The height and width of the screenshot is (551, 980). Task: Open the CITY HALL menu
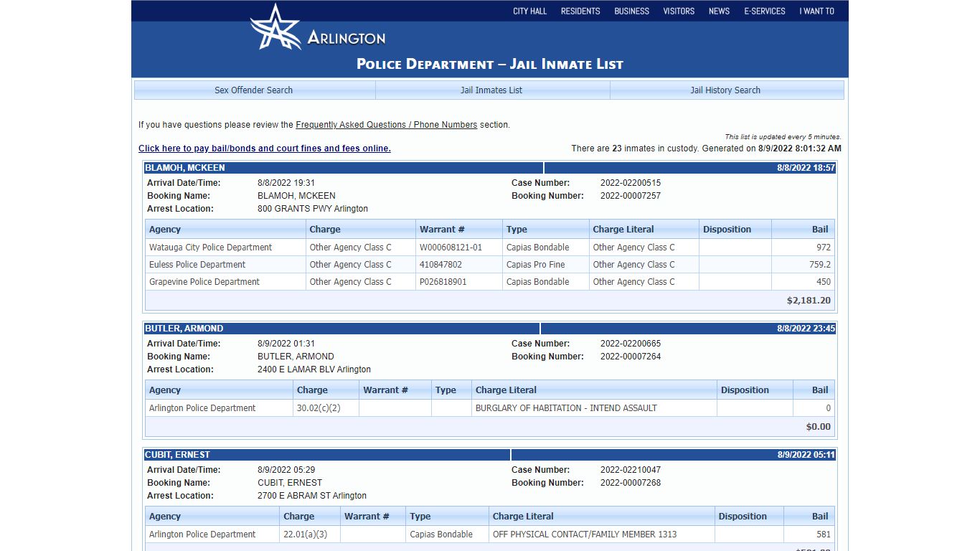coord(529,11)
